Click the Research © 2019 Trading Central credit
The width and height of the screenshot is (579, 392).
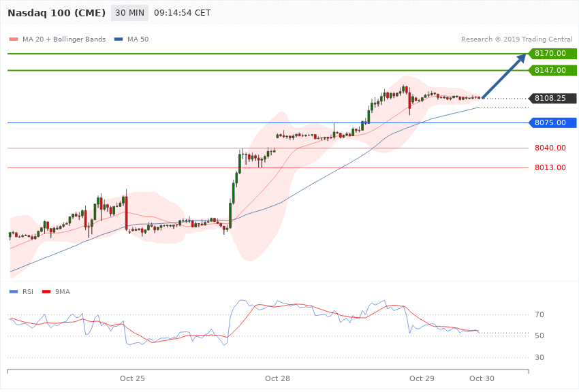pos(516,39)
